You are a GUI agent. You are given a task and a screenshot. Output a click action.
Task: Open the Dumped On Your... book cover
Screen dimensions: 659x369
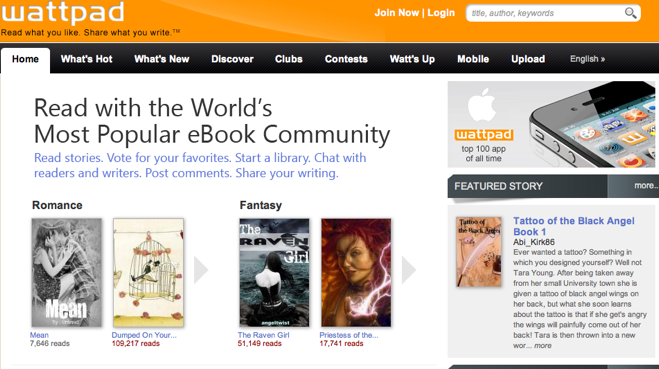(148, 272)
